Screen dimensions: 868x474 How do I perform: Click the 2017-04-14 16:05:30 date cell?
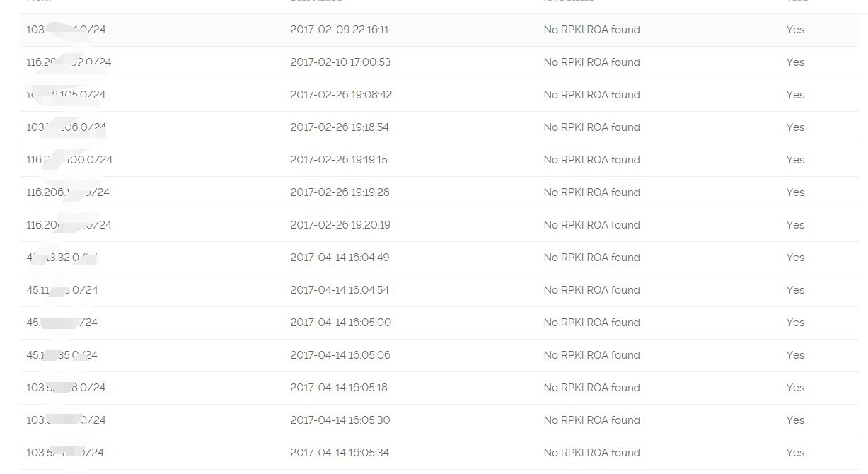click(x=340, y=420)
